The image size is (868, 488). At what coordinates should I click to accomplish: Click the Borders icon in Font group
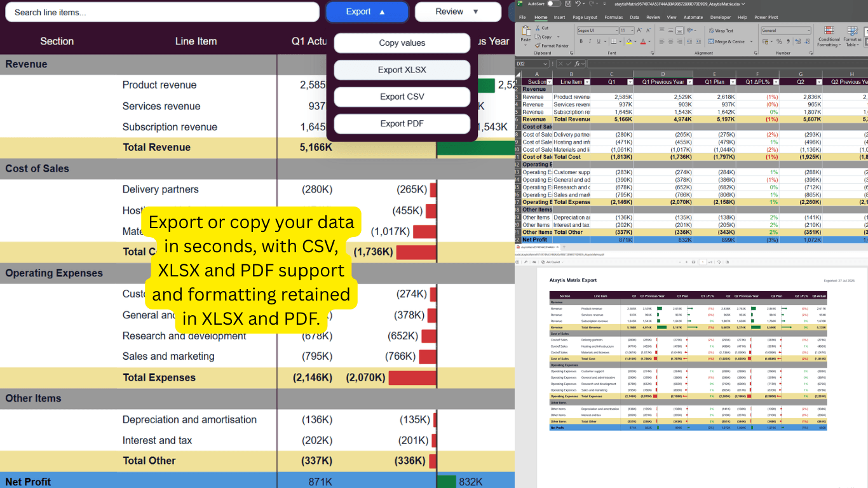click(613, 41)
